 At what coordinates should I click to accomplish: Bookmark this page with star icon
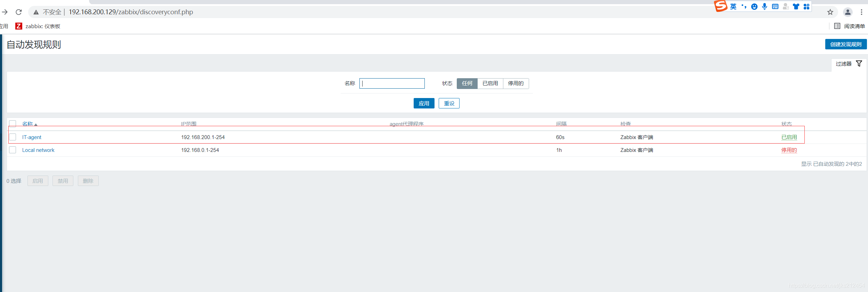pos(830,12)
